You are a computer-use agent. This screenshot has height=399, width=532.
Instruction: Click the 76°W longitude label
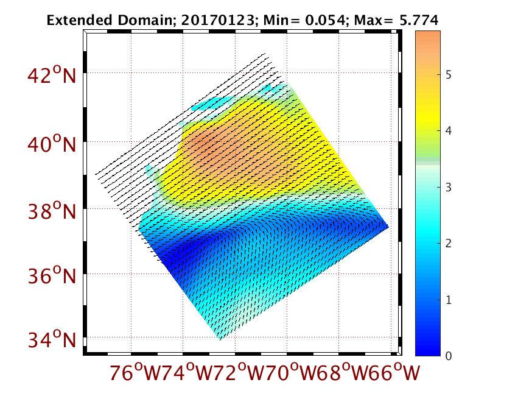click(x=135, y=373)
